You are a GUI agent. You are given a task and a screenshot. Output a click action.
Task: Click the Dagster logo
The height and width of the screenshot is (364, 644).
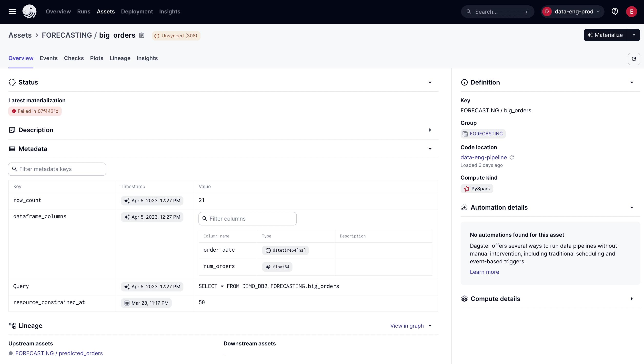point(29,11)
